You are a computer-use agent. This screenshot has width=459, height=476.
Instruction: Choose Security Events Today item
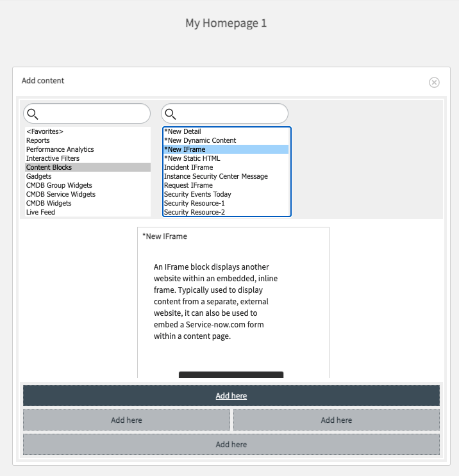[x=197, y=194]
